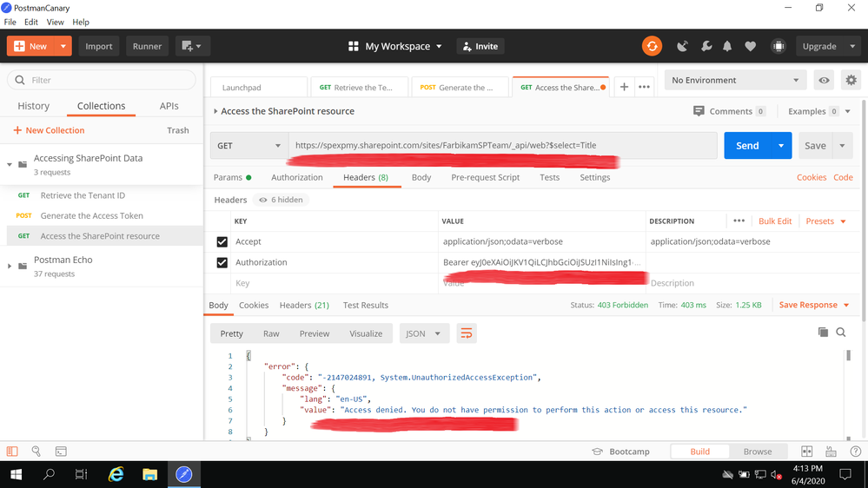Switch to the History tab
The image size is (868, 488).
[x=33, y=106]
